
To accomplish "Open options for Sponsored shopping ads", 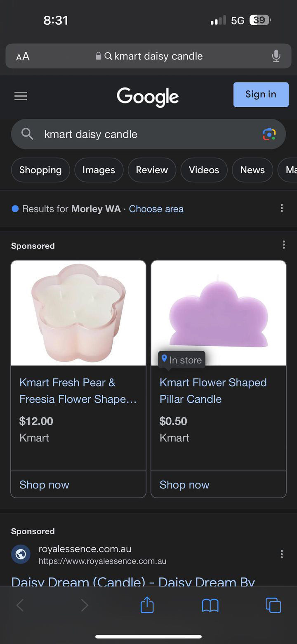I will [284, 245].
